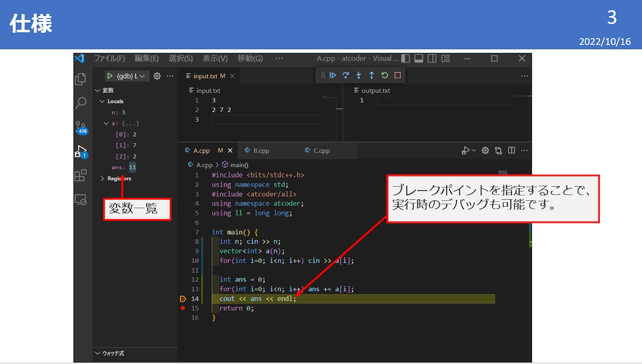Customize layout icon in the title bar
This screenshot has height=364, width=642.
(x=446, y=58)
